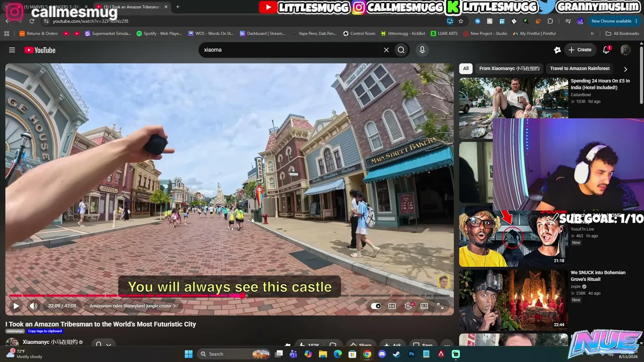Open Photoshop from the taskbar
The height and width of the screenshot is (362, 644).
[412, 354]
